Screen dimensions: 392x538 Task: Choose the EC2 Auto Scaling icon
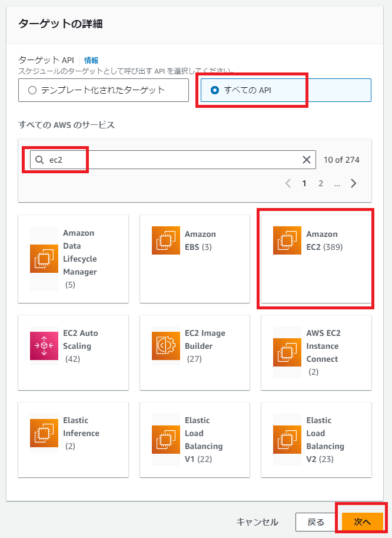coord(44,346)
